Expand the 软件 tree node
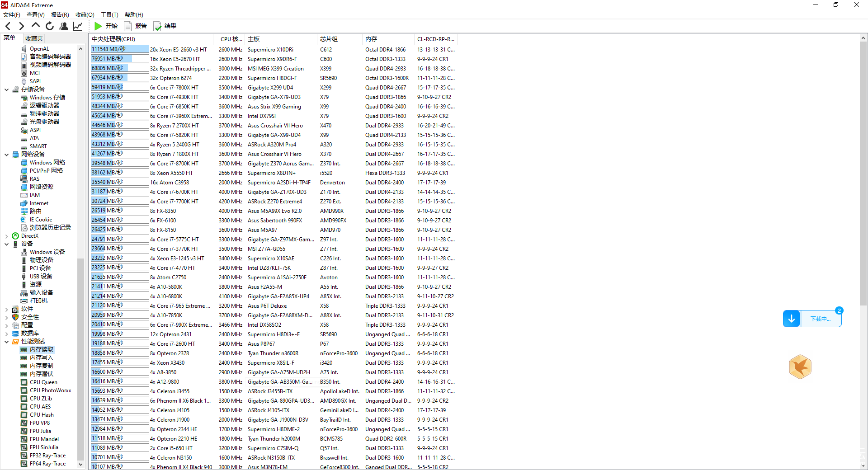The width and height of the screenshot is (868, 470). click(x=6, y=309)
